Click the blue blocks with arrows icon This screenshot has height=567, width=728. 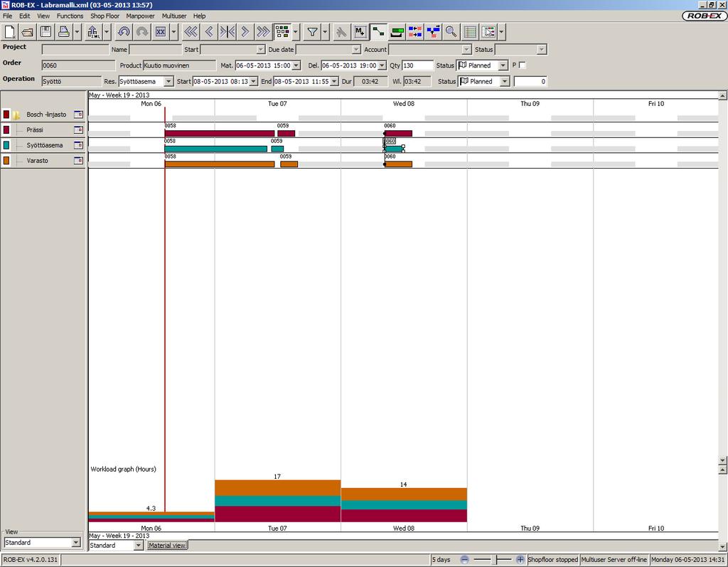tap(433, 31)
